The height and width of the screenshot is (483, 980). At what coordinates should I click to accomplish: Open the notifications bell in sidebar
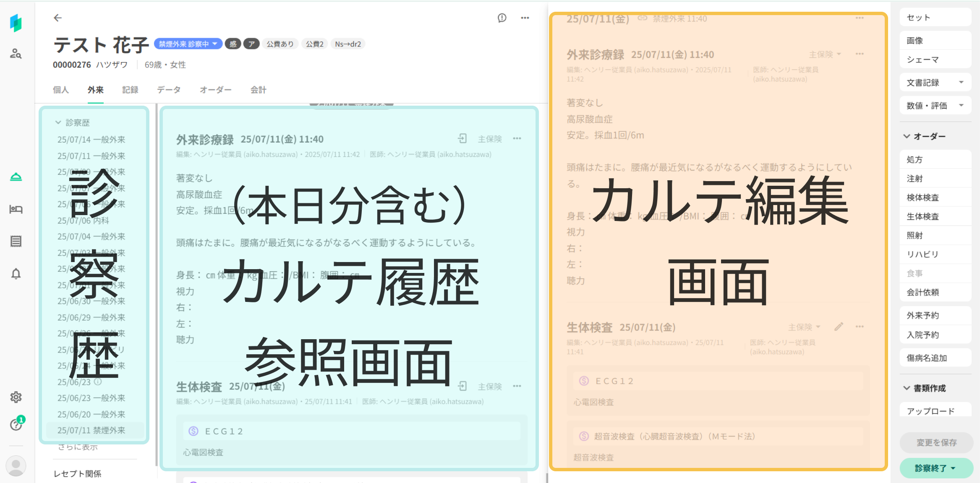coord(16,274)
